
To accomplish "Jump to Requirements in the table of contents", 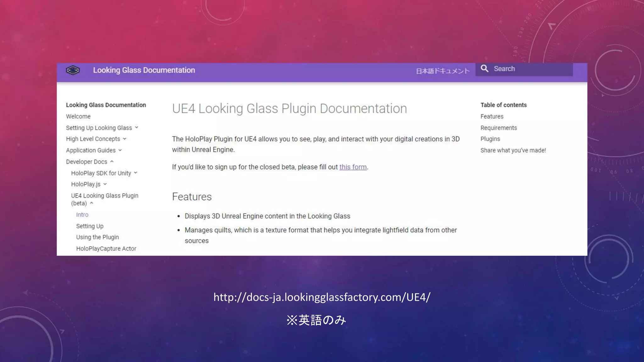I will (x=499, y=128).
